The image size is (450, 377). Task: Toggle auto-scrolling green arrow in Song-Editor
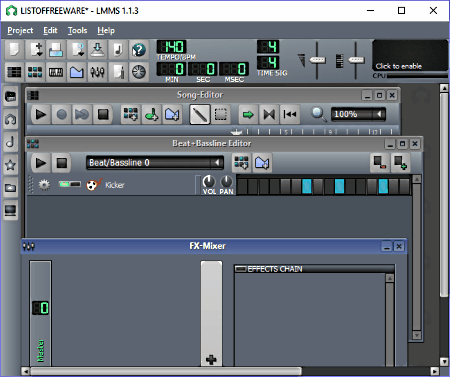[x=248, y=114]
